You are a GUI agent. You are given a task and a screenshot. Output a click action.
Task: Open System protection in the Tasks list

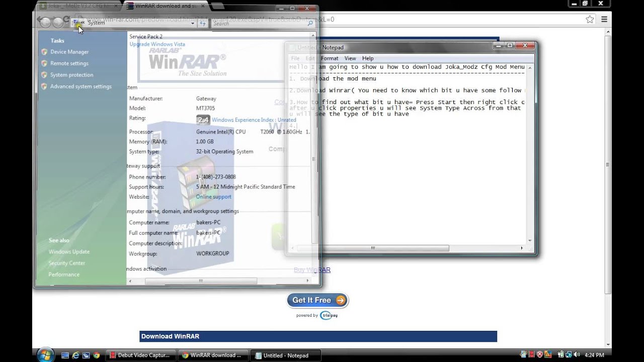(x=71, y=75)
